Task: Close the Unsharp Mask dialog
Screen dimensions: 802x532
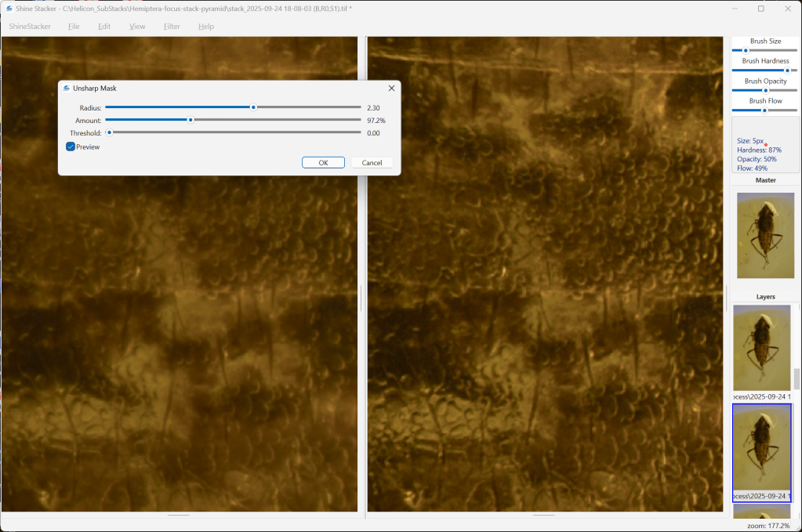Action: 391,89
